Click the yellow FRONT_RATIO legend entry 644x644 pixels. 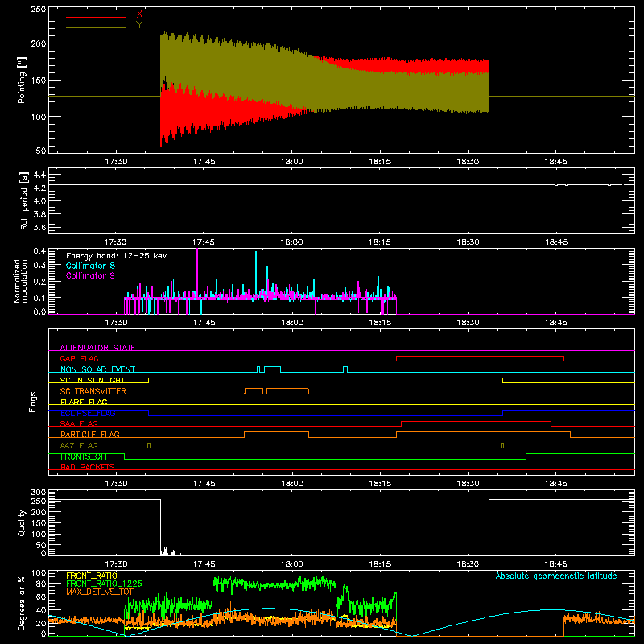click(x=92, y=576)
